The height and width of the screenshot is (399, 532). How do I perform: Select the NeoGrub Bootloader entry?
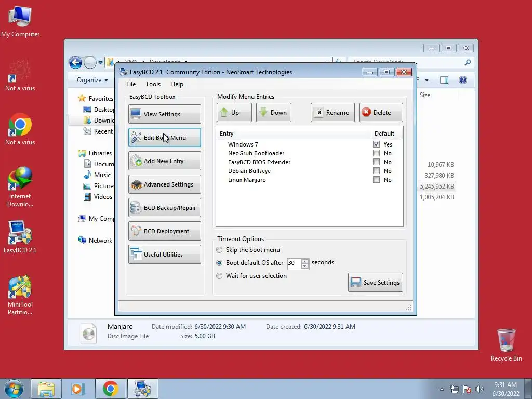coord(310,153)
